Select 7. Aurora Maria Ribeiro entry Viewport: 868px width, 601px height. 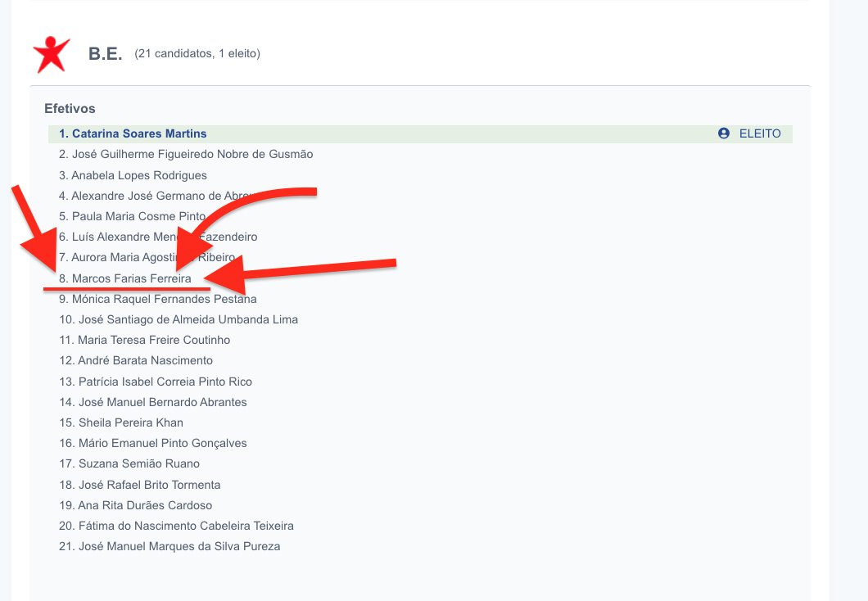point(147,257)
